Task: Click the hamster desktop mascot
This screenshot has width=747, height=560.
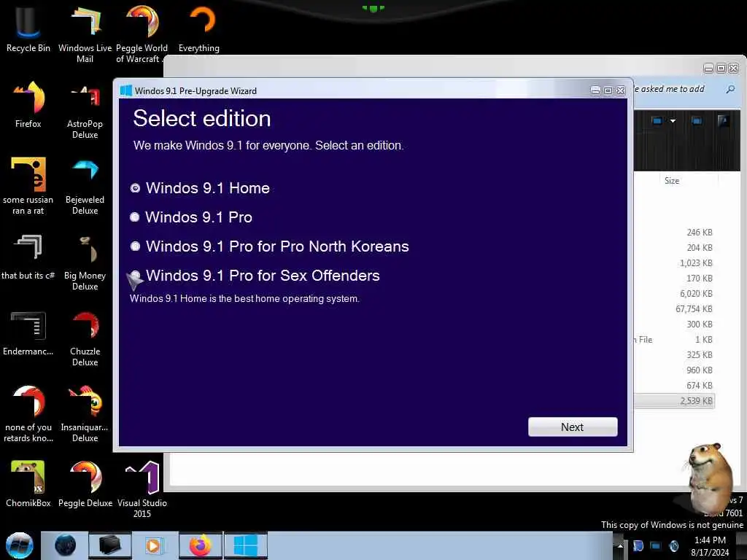Action: (710, 478)
